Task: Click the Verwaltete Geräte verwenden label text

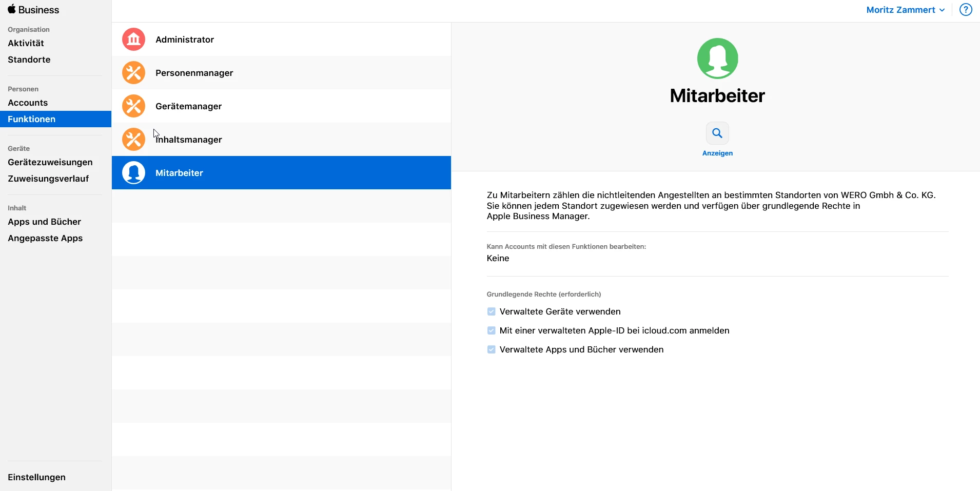Action: [x=560, y=311]
